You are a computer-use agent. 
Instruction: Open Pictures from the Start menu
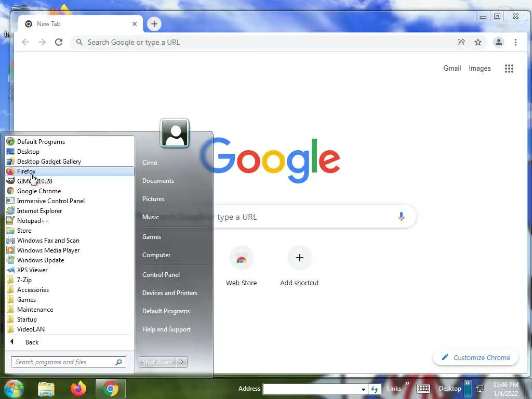click(153, 199)
